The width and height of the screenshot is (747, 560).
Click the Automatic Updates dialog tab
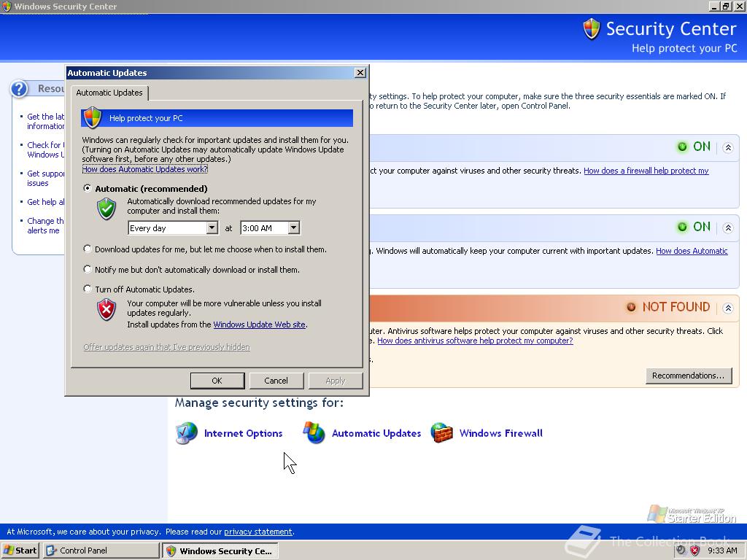point(109,93)
